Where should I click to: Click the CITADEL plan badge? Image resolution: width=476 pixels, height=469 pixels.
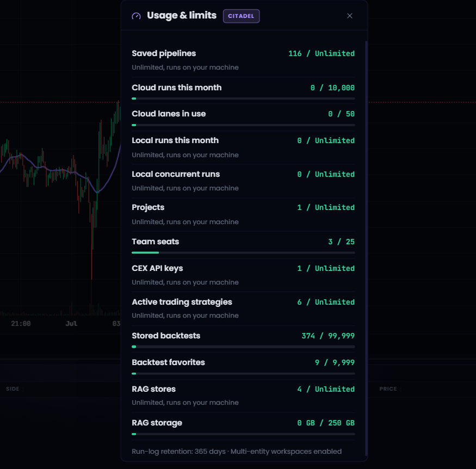coord(241,16)
